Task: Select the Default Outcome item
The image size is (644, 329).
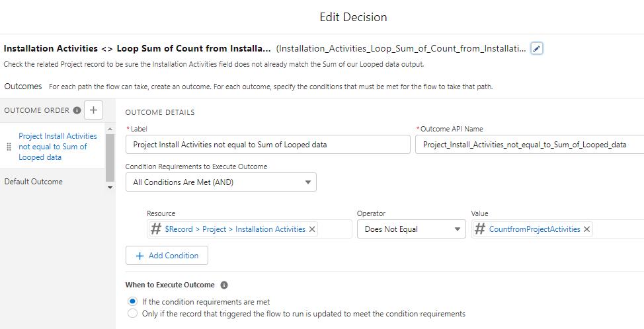Action: pyautogui.click(x=34, y=182)
